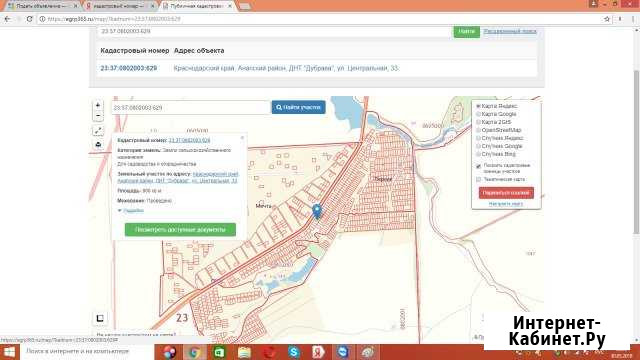This screenshot has width=640, height=360.
Task: Open Краснодарский край address in results row
Action: click(x=287, y=68)
